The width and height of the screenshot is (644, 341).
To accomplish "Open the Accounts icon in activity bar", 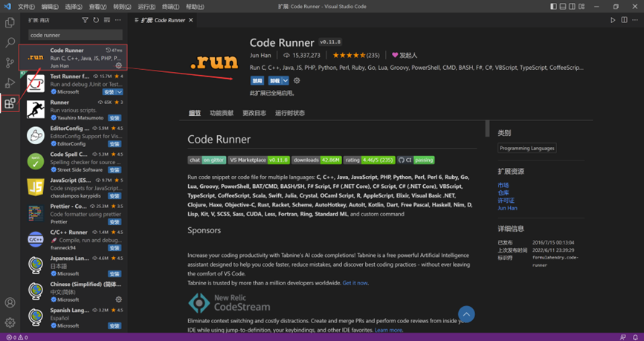I will tap(10, 303).
